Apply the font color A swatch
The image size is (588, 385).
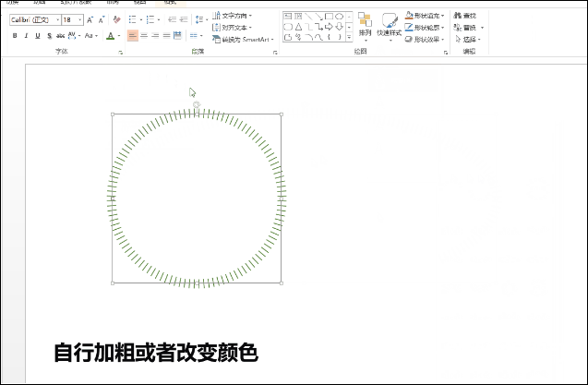pyautogui.click(x=110, y=36)
